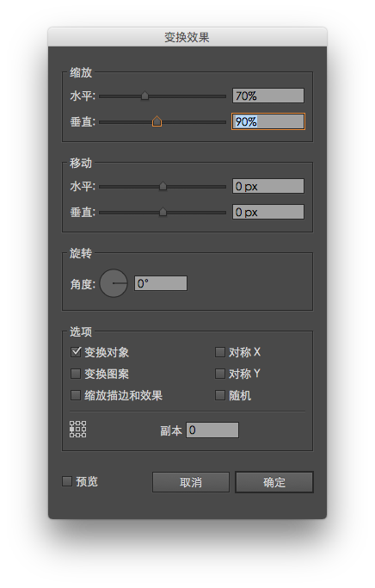The image size is (375, 588).
Task: Click the 取消 button
Action: pos(191,482)
